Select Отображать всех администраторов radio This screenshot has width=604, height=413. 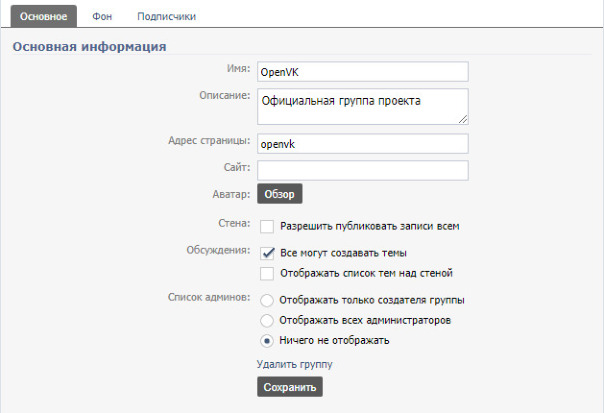267,321
